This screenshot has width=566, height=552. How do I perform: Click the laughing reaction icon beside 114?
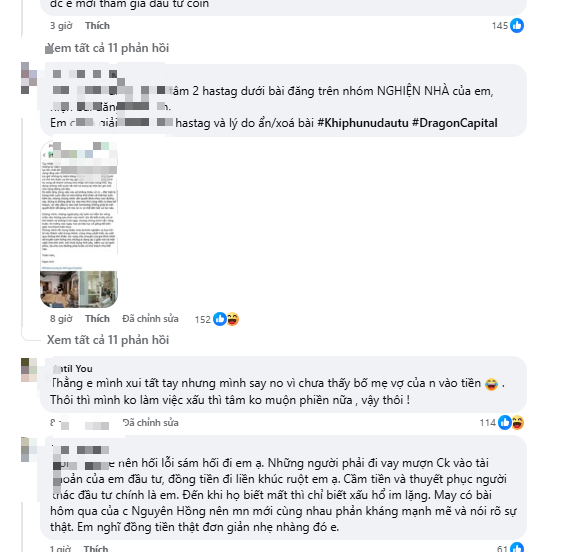pos(517,422)
